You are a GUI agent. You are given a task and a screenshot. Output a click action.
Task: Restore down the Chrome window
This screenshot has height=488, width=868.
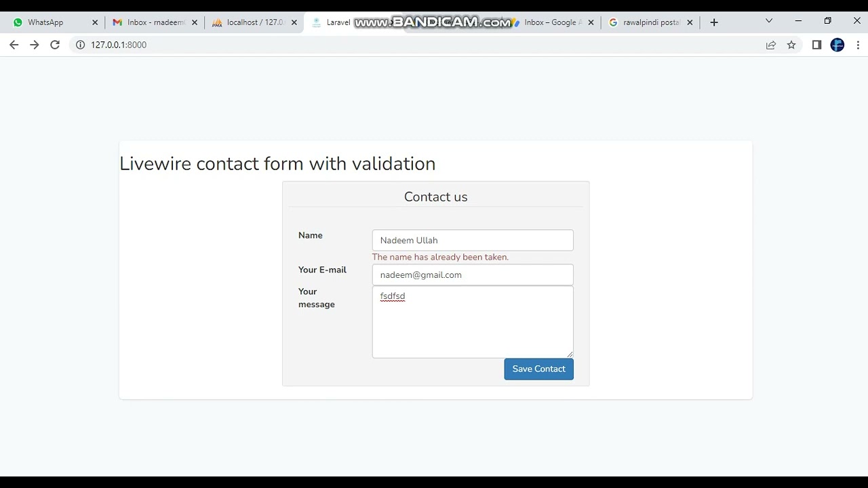[x=827, y=21]
